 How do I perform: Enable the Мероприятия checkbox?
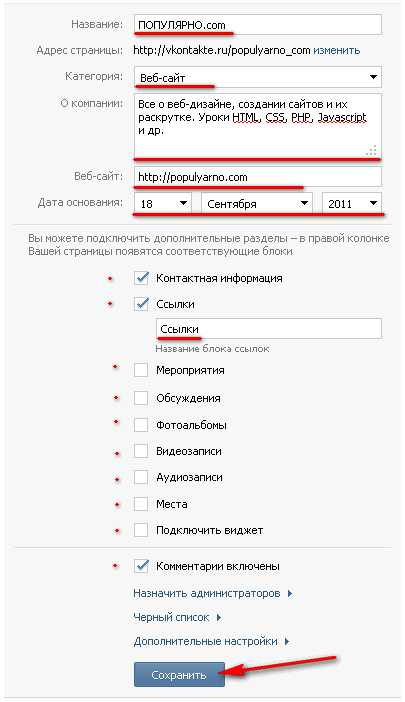(141, 370)
